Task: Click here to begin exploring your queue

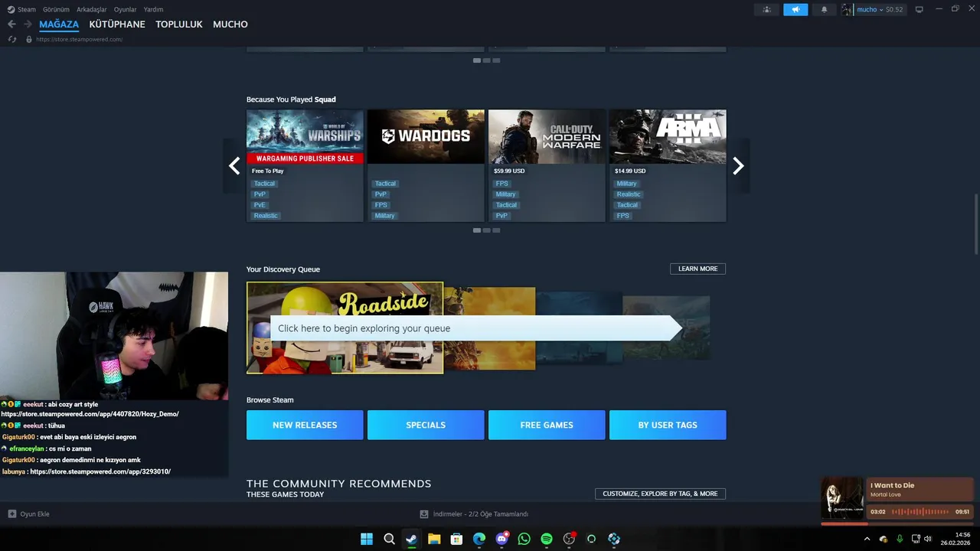Action: [x=475, y=328]
